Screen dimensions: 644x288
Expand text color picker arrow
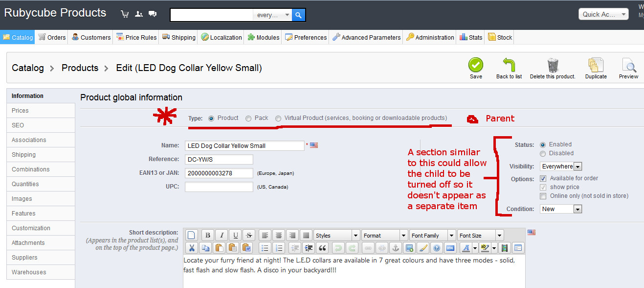(x=474, y=248)
